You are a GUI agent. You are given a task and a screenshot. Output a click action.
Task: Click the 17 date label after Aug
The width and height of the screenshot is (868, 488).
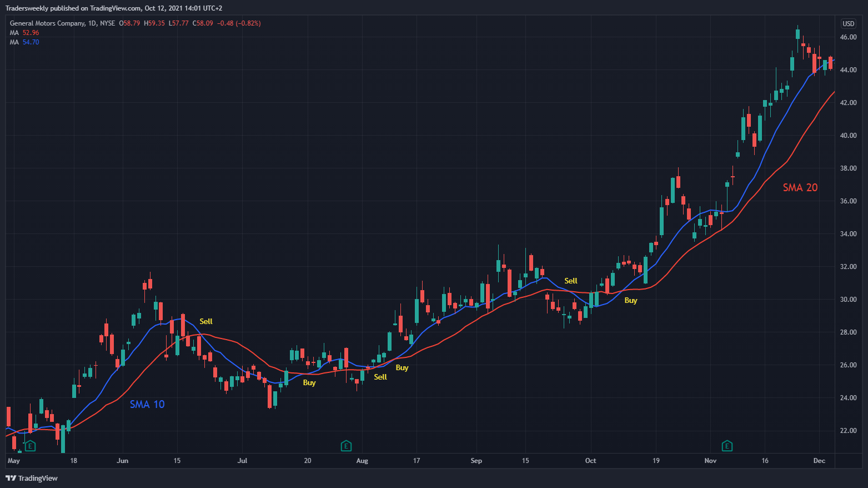point(417,461)
